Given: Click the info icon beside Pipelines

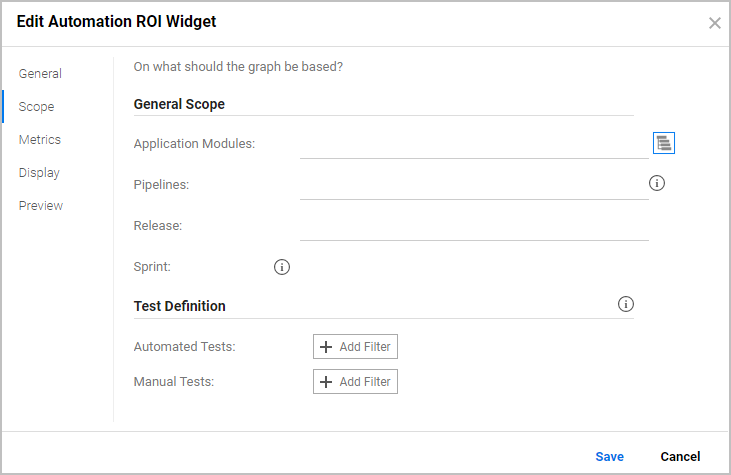Looking at the screenshot, I should pos(657,183).
